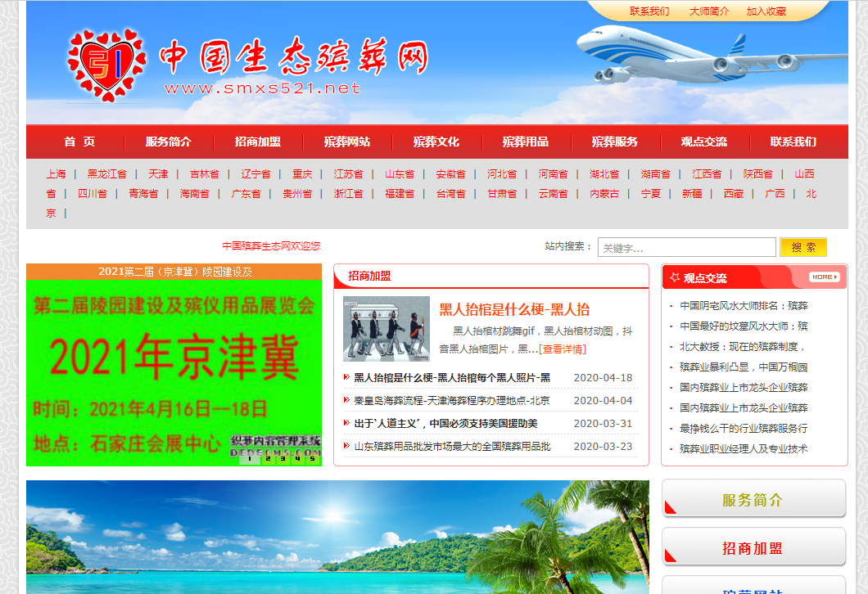Focus the 站内搜索 keyword input field

[x=686, y=247]
